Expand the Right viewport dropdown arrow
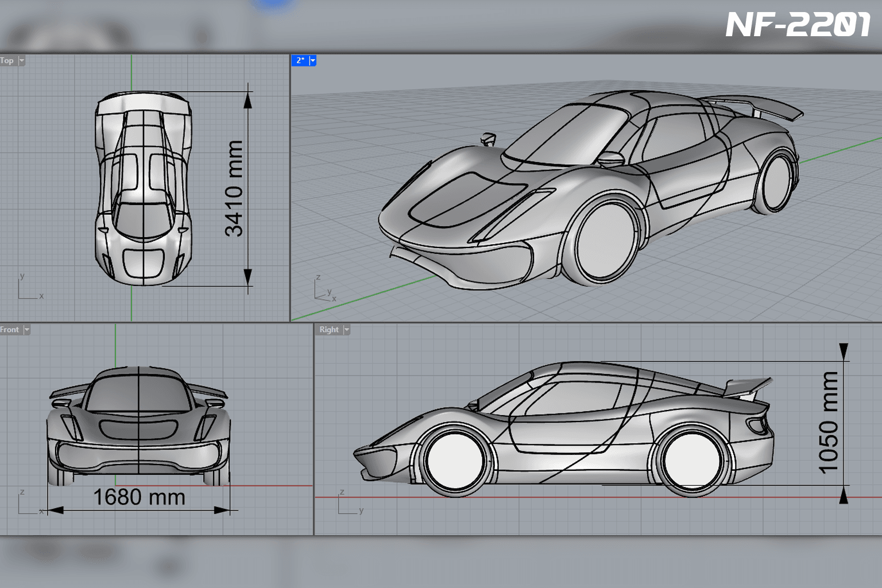The width and height of the screenshot is (882, 588). 347,330
